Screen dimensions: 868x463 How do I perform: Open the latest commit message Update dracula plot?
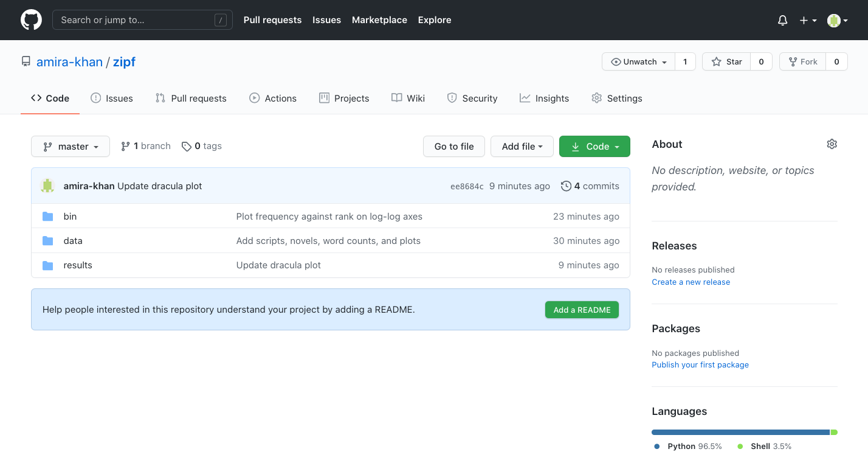coord(160,186)
